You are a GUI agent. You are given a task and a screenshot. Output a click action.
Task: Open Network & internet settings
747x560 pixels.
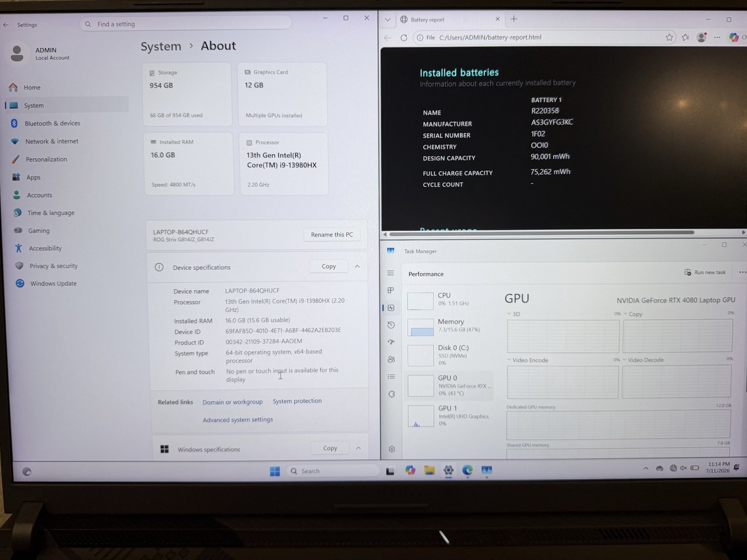(x=67, y=141)
